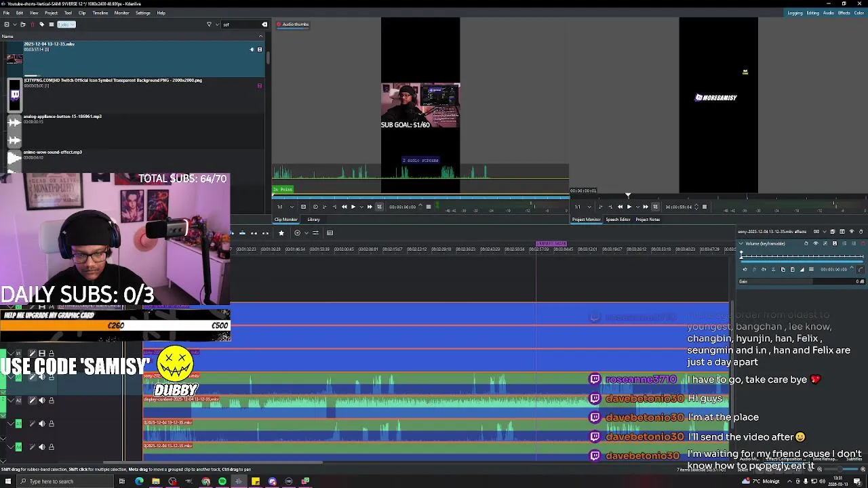Click the save effect icon in Volume effect

[x=835, y=243]
